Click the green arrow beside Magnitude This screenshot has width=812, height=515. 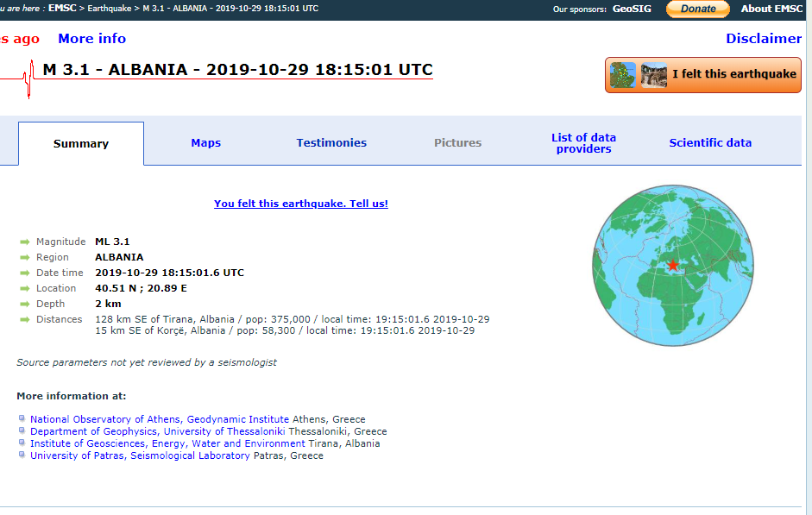click(25, 242)
